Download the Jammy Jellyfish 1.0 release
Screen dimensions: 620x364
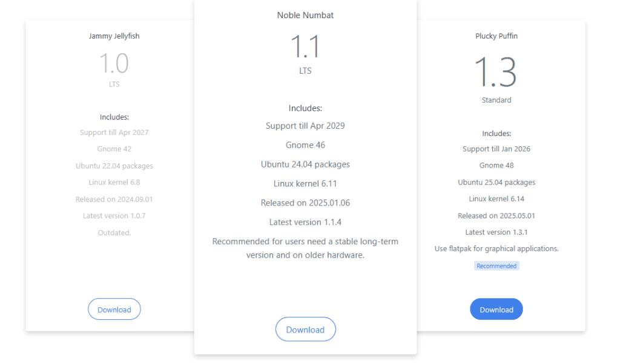coord(114,309)
